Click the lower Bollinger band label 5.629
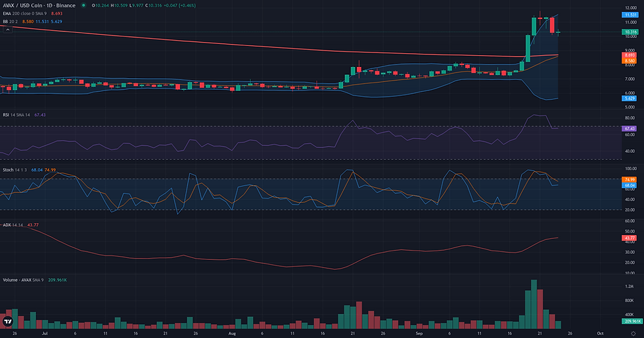644x338 pixels. pos(630,98)
